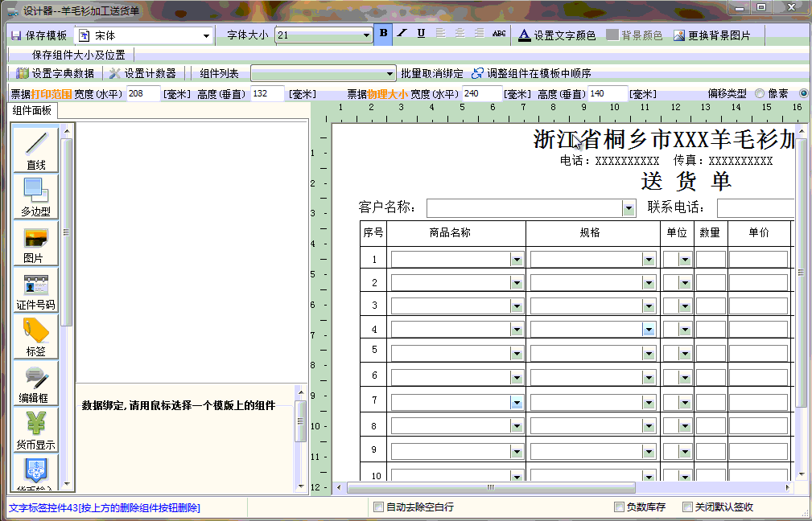Toggle bold formatting with the B icon
Screen dimensions: 812x521
[x=381, y=35]
